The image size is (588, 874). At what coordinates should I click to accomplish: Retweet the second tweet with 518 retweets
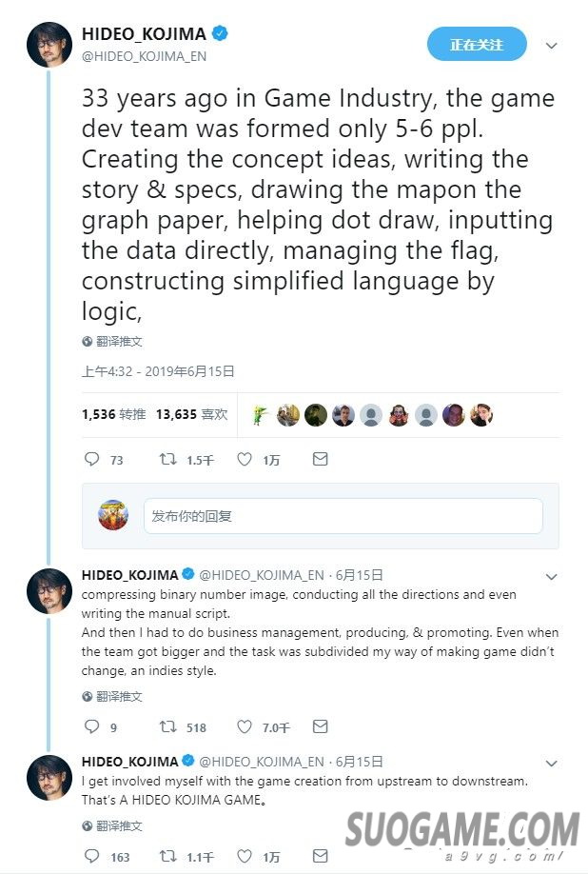(168, 727)
